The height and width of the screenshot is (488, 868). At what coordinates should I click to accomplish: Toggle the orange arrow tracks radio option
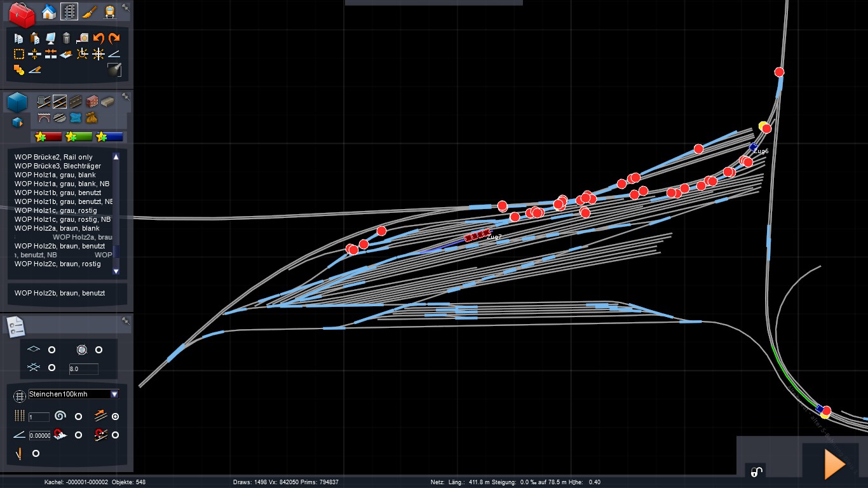(x=115, y=417)
